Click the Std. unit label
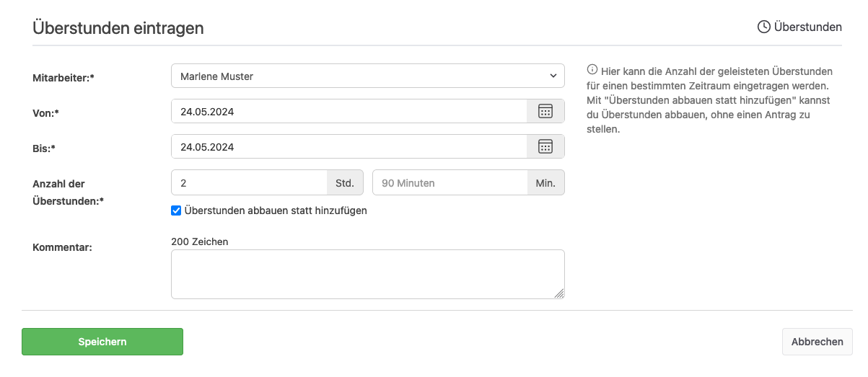 click(x=345, y=183)
